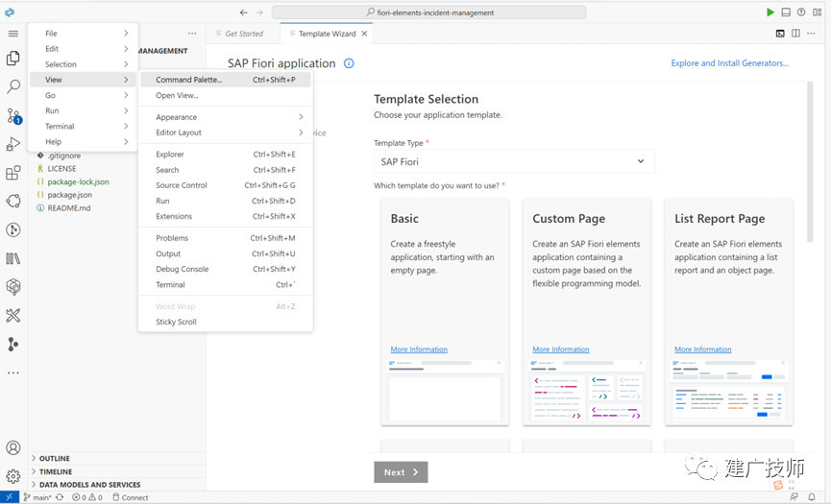
Task: Select the List Report Page template card
Action: point(729,312)
